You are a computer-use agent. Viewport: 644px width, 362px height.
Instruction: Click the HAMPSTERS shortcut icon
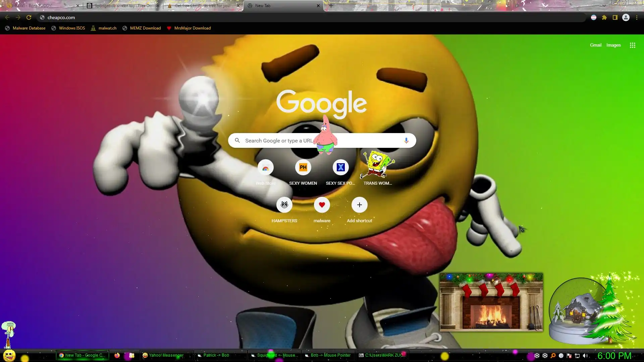[x=284, y=205]
